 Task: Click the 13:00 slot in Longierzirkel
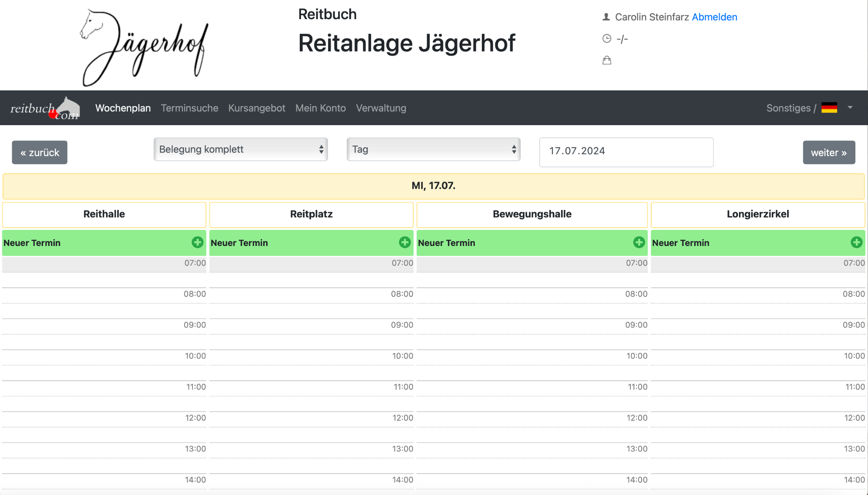pos(758,450)
